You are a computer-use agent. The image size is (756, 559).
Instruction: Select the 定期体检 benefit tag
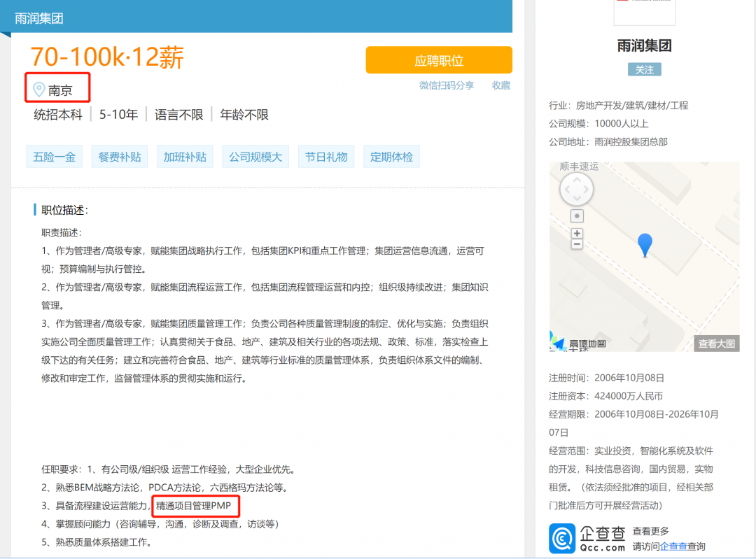391,157
